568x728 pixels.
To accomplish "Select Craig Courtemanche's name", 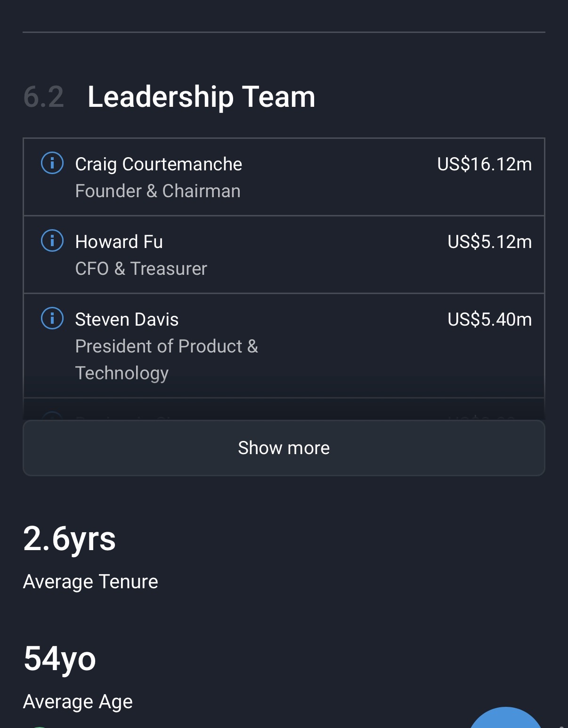I will point(158,164).
